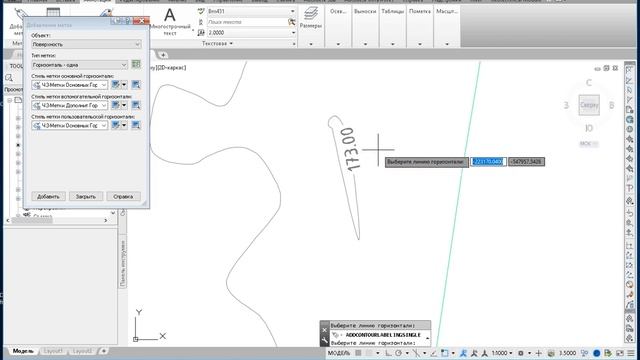
Task: Edit the secondary contour label style (вспомогательной горизонтали)
Action: pyautogui.click(x=116, y=105)
